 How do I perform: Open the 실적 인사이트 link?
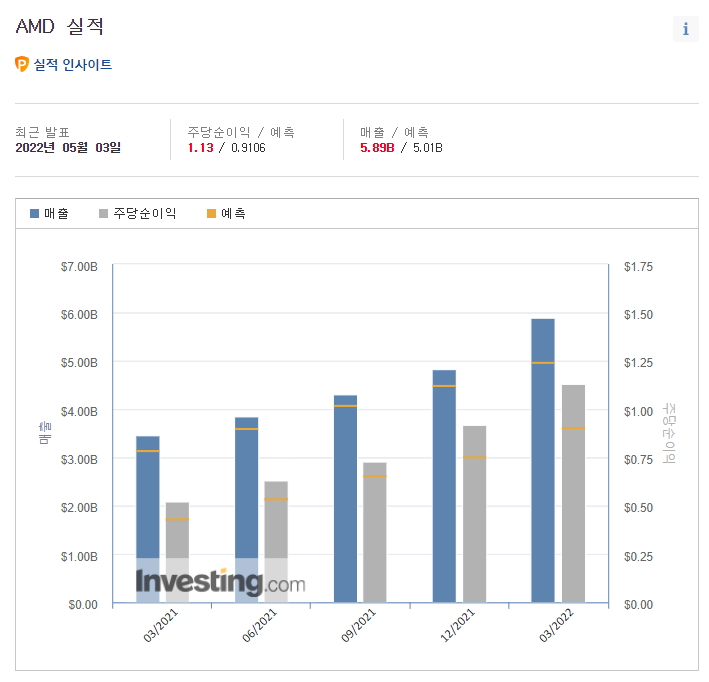point(73,65)
